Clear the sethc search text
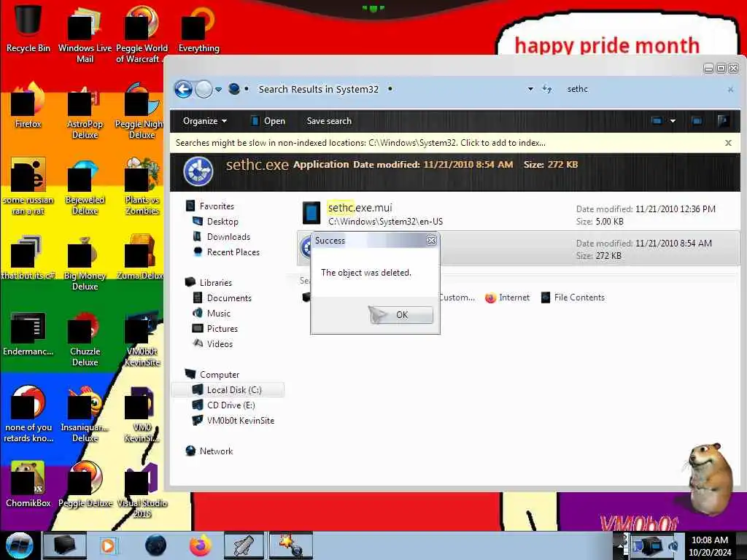Viewport: 747px width, 560px height. pos(730,90)
